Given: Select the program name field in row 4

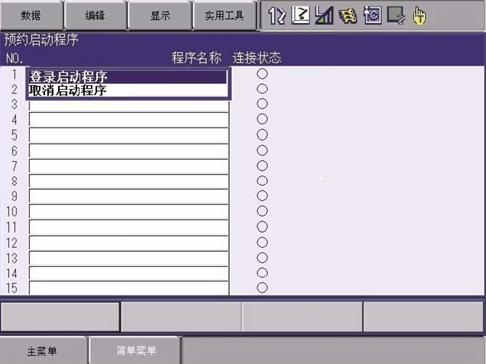Looking at the screenshot, I should (x=129, y=119).
